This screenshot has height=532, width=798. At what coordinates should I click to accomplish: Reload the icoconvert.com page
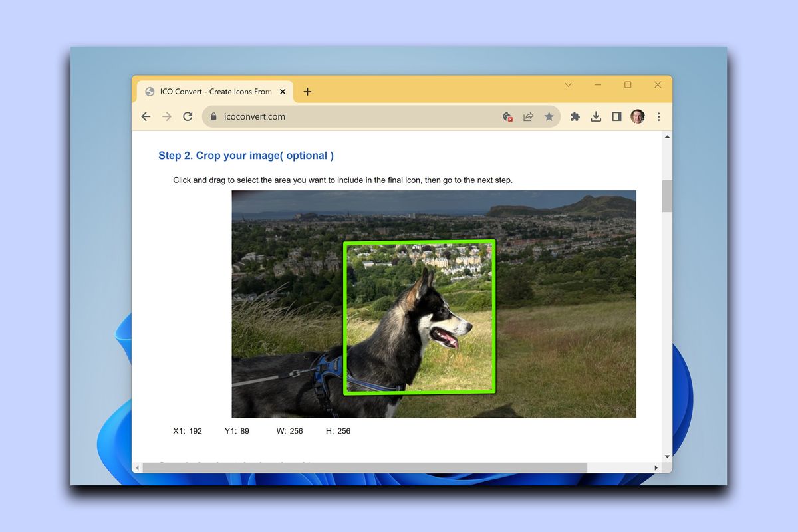tap(188, 116)
